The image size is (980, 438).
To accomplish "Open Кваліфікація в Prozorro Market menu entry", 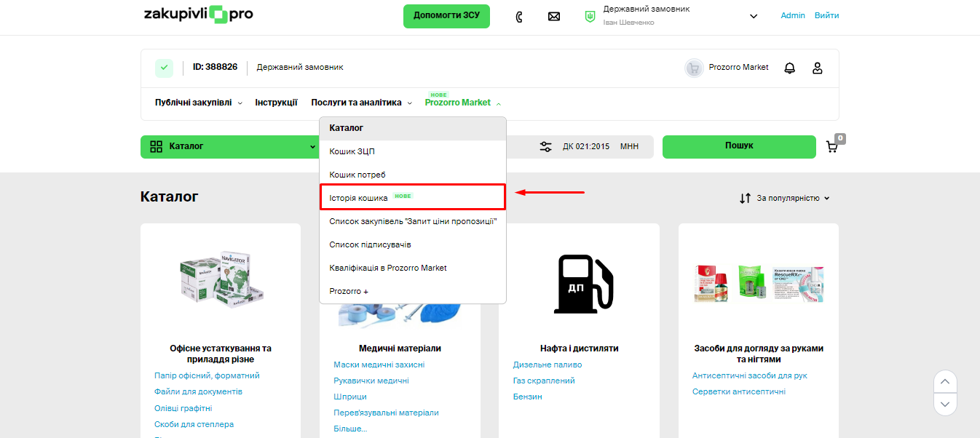I will pos(388,268).
